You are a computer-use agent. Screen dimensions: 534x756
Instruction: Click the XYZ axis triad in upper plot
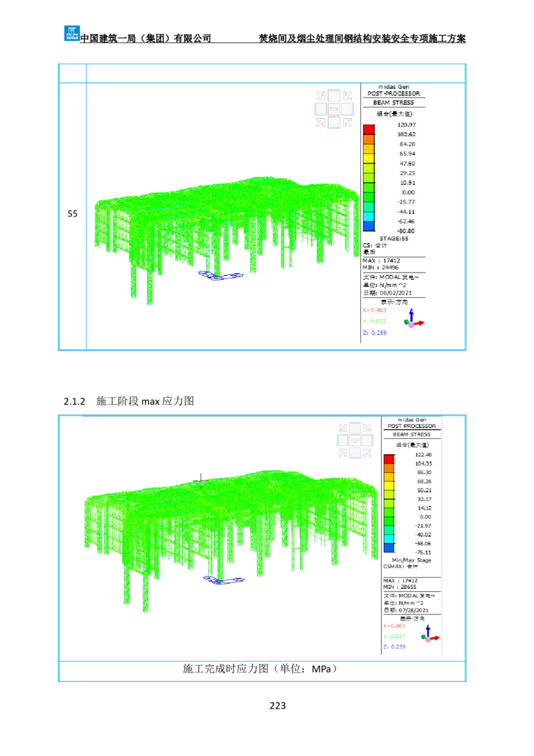[414, 319]
